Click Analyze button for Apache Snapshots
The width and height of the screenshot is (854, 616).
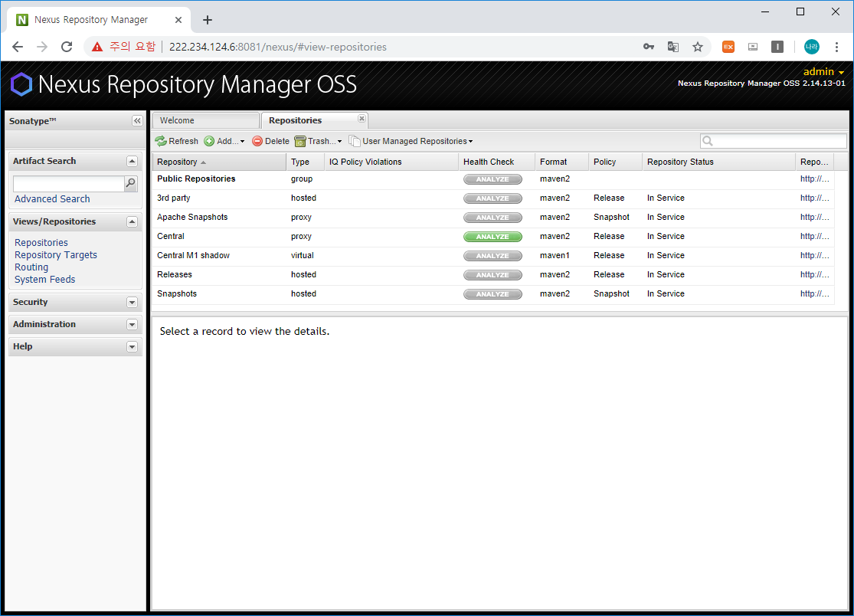492,218
